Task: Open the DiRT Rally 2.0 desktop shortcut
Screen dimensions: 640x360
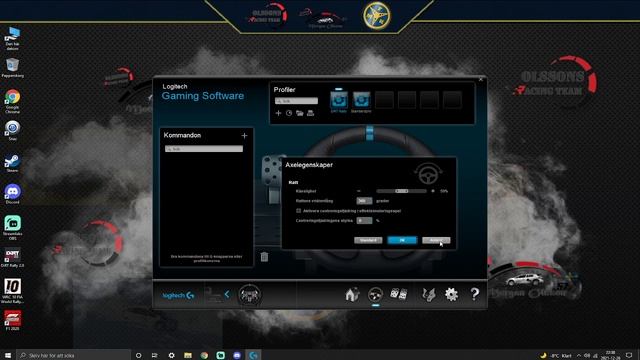Action: click(x=13, y=258)
